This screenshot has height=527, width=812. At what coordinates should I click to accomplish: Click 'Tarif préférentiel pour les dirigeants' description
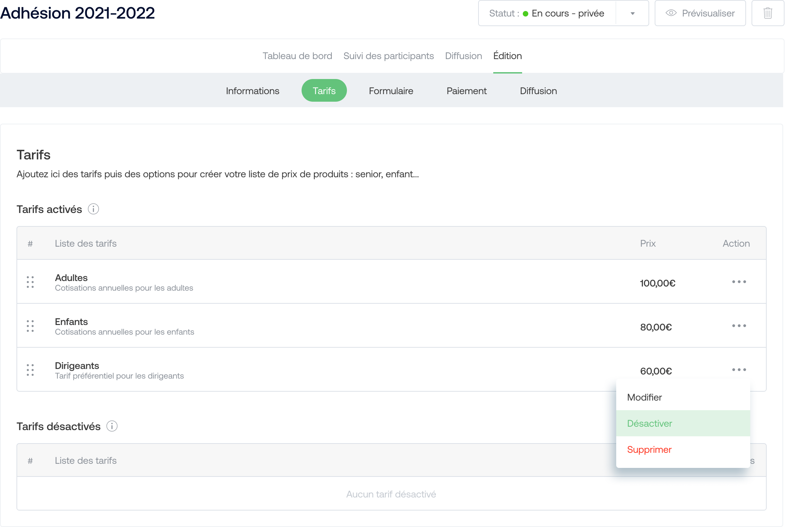click(119, 376)
